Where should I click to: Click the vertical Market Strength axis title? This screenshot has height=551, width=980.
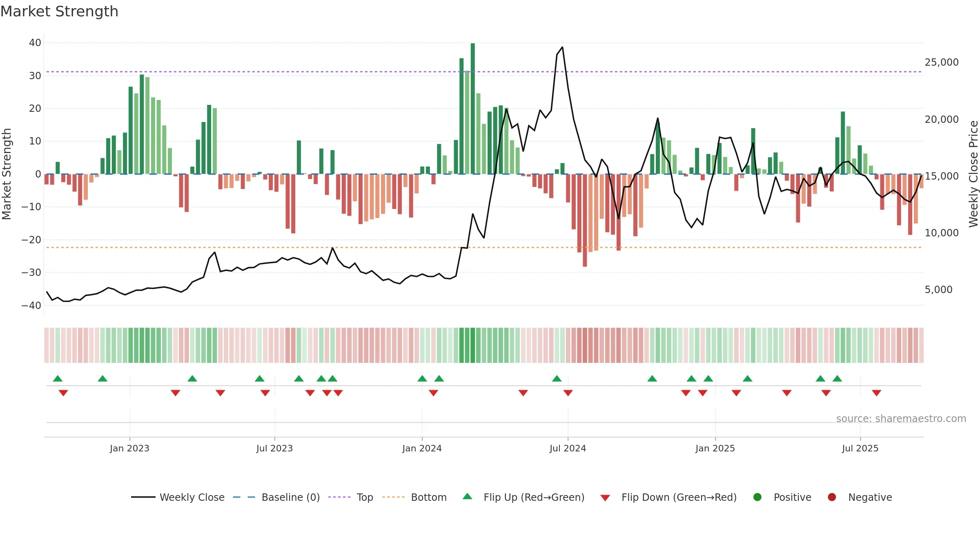point(7,174)
